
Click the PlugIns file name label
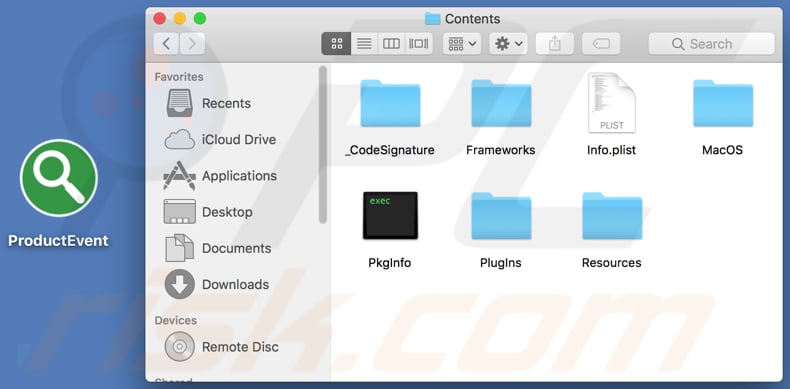tap(501, 263)
